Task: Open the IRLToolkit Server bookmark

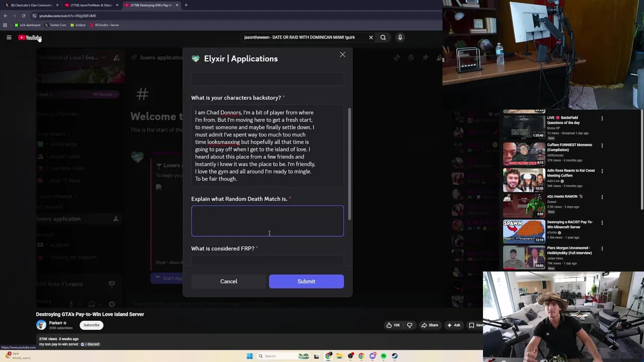Action: 105,25
